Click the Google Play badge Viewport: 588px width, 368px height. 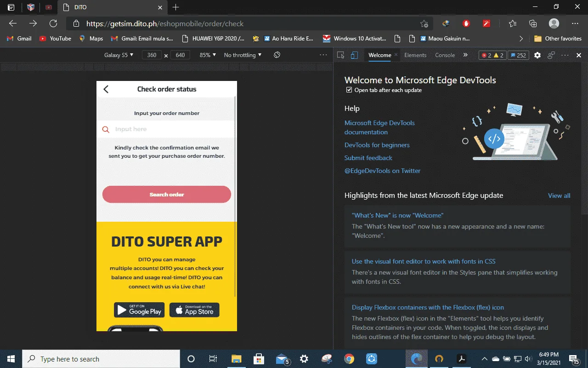point(139,310)
